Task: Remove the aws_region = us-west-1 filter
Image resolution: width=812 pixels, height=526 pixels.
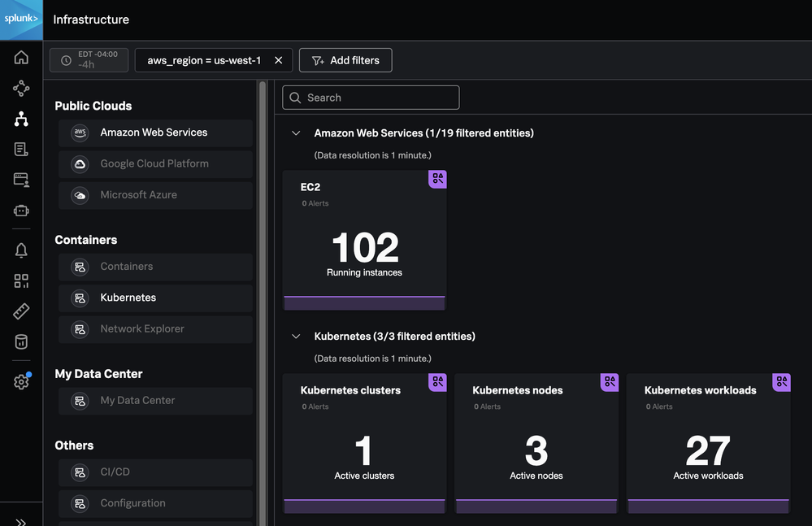Action: point(279,60)
